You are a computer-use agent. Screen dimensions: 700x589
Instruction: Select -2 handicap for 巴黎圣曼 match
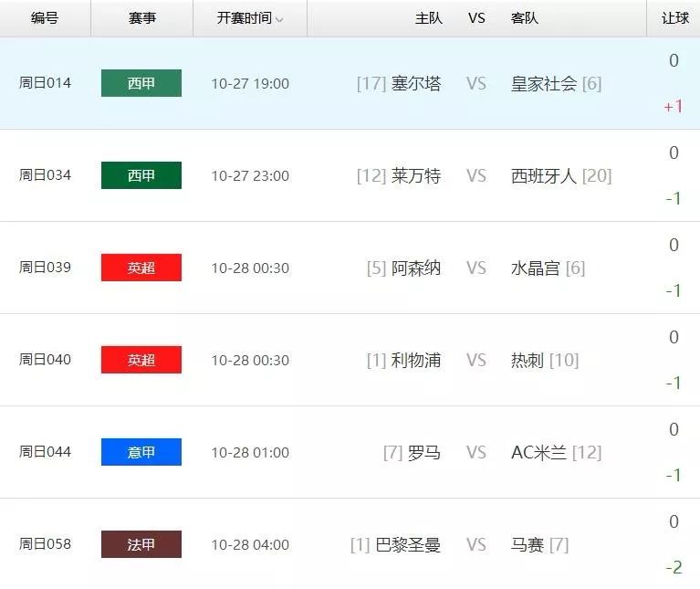pos(674,568)
